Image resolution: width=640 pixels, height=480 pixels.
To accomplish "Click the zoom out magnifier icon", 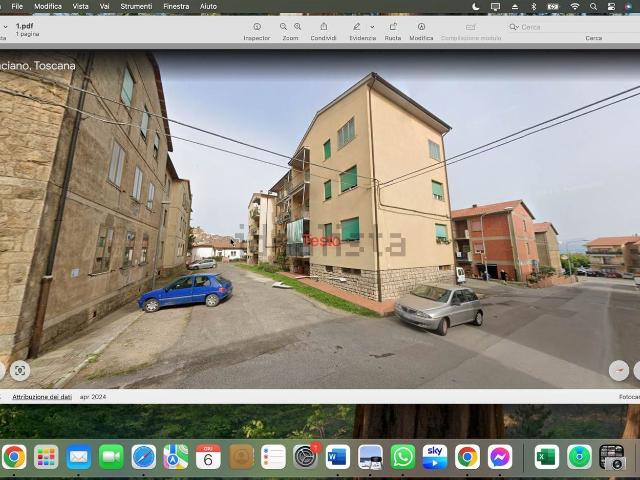I will pyautogui.click(x=284, y=27).
